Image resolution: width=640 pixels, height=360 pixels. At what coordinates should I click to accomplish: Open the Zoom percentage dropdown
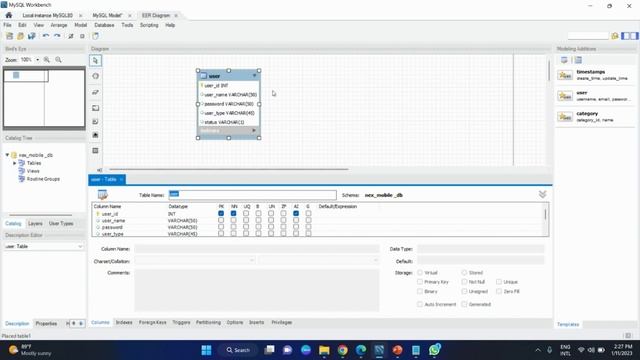(x=38, y=60)
